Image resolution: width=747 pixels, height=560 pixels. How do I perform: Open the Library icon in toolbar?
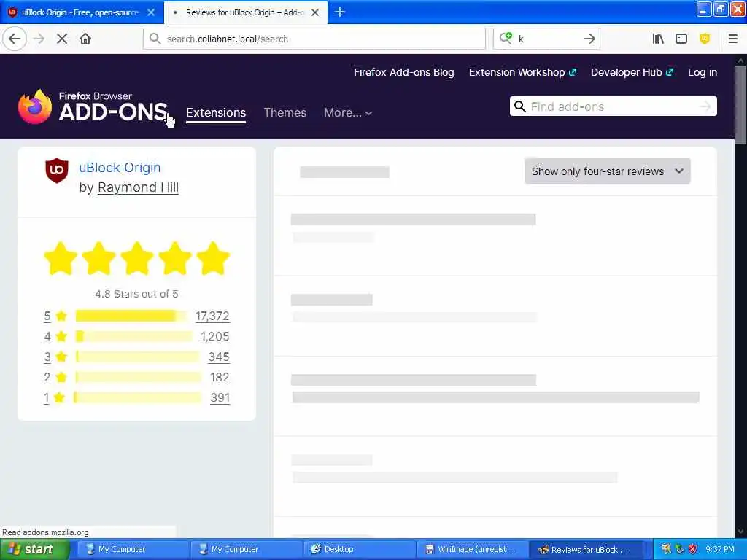(658, 39)
